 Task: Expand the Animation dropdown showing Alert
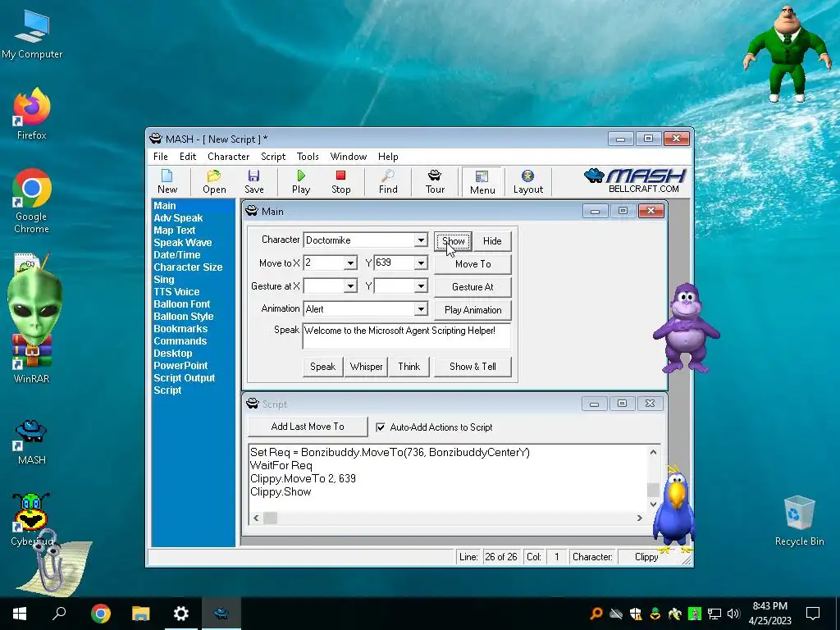pos(421,309)
